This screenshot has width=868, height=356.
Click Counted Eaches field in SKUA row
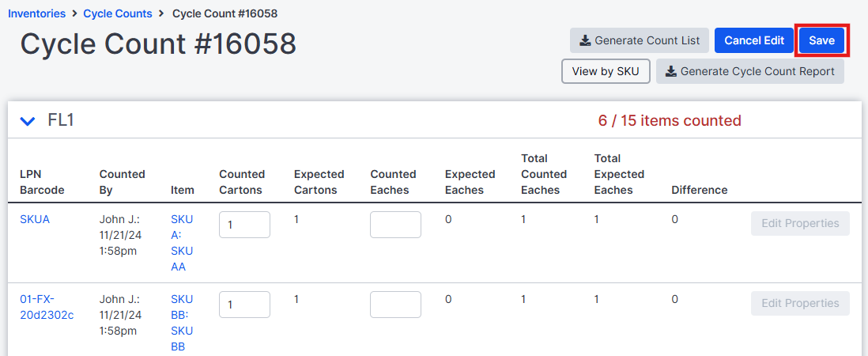click(x=395, y=225)
